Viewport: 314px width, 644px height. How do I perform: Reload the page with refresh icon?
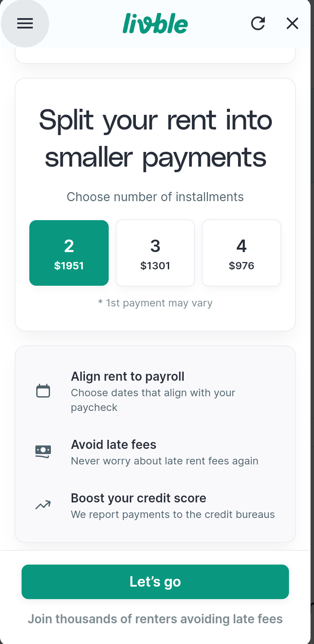coord(258,23)
